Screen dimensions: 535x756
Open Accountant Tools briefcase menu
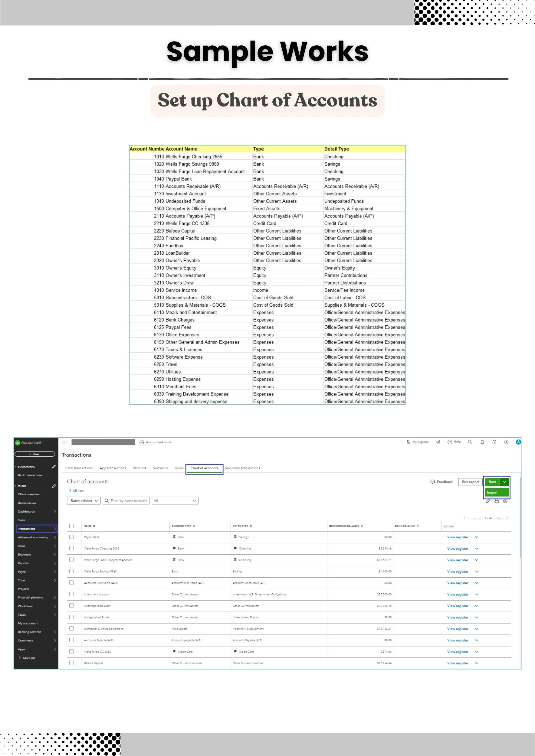156,442
